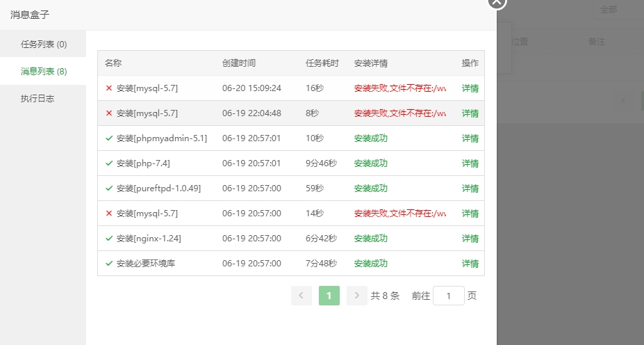644x345 pixels.
Task: Click 06-19 22:04:48 timestamp
Action: tap(251, 113)
